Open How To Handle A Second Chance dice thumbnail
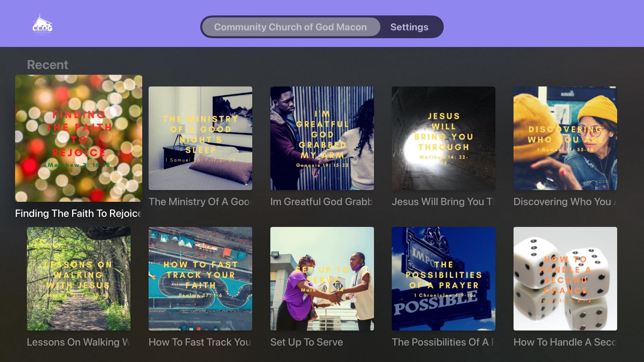Viewport: 644px width, 362px height. tap(565, 279)
